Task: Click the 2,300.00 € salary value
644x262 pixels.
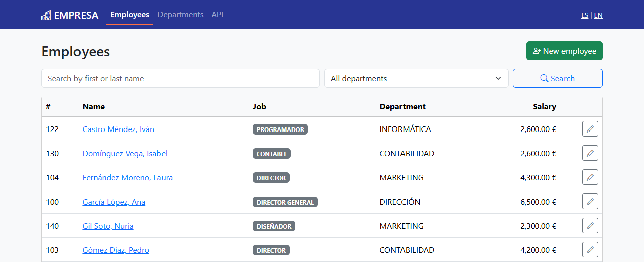Action: click(x=538, y=226)
